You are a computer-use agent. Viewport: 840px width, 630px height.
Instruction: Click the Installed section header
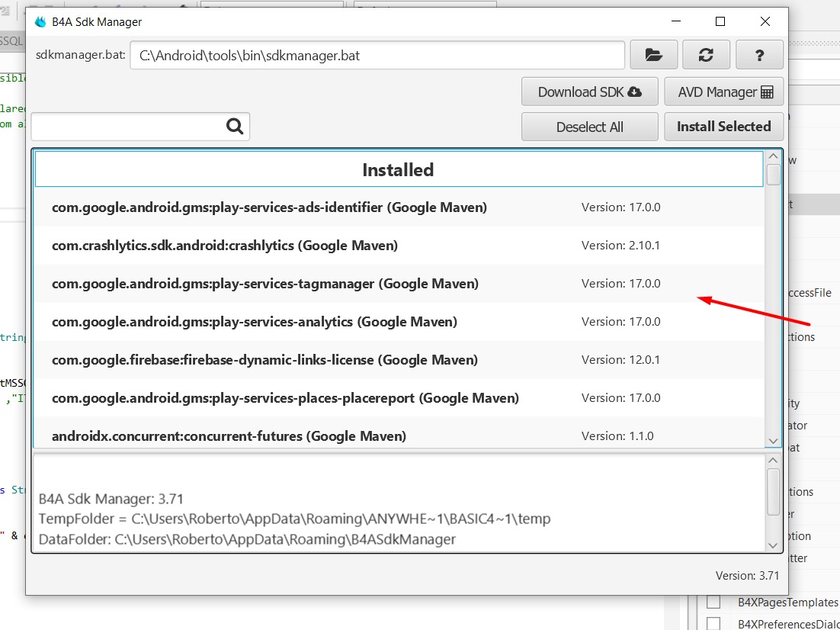click(x=399, y=169)
